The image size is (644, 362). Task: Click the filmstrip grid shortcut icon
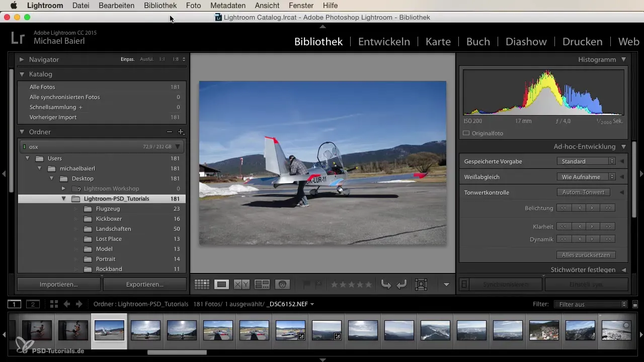54,304
